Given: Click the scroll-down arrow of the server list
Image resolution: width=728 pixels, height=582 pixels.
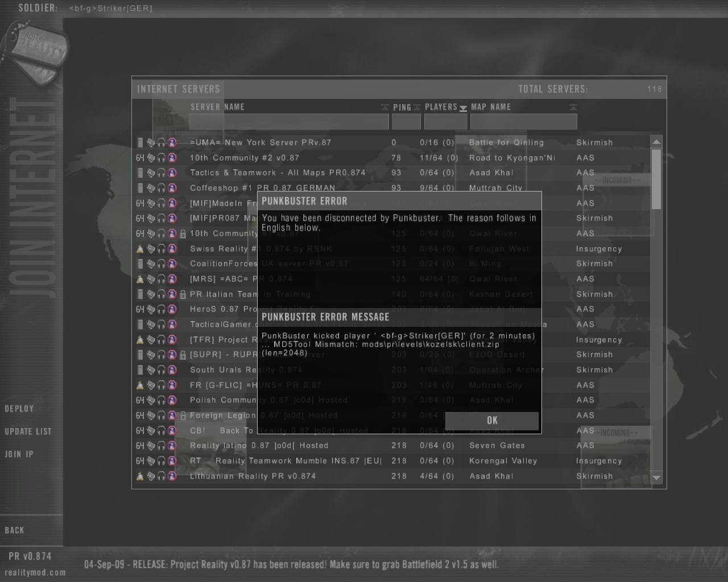Looking at the screenshot, I should coord(656,477).
